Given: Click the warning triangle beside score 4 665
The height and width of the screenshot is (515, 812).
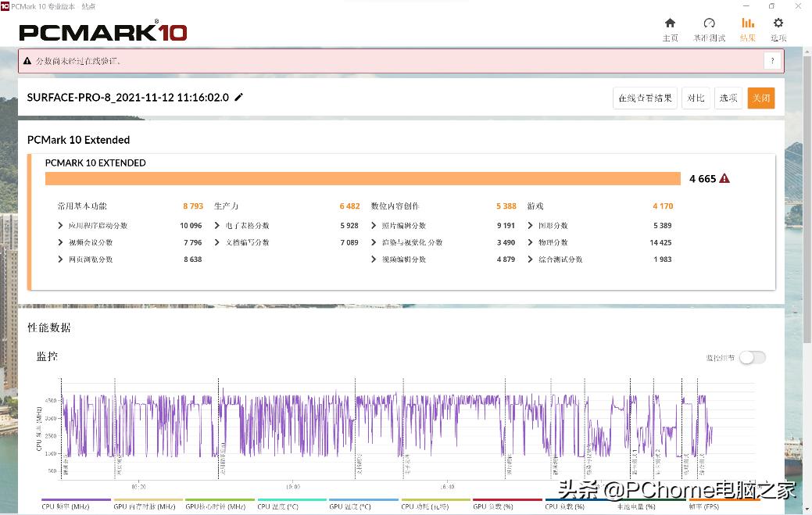Looking at the screenshot, I should [724, 178].
